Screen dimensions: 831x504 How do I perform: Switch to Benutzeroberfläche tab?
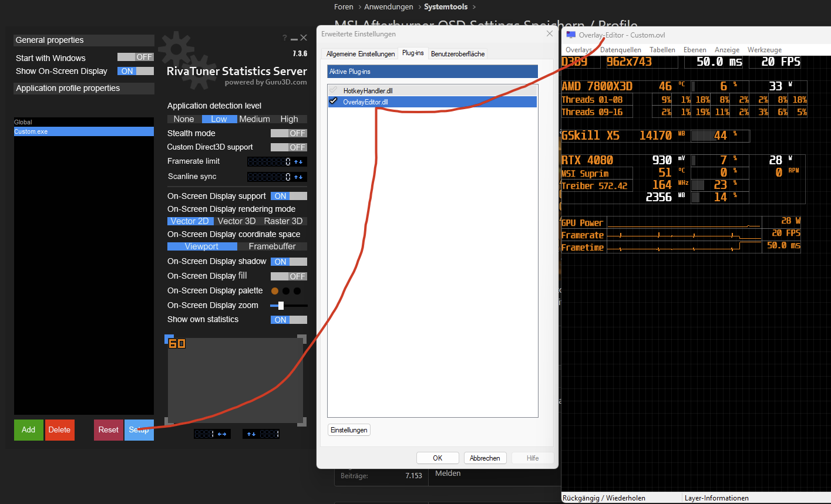[458, 54]
